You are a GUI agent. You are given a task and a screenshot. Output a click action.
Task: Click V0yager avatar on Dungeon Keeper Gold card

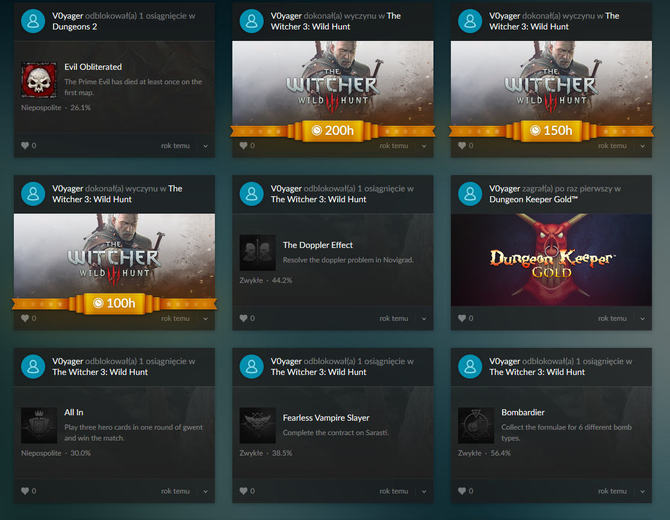tap(470, 194)
